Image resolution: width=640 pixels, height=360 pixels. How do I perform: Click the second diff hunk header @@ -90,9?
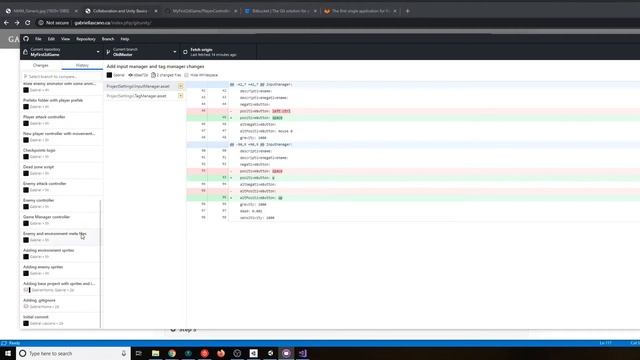pyautogui.click(x=260, y=144)
